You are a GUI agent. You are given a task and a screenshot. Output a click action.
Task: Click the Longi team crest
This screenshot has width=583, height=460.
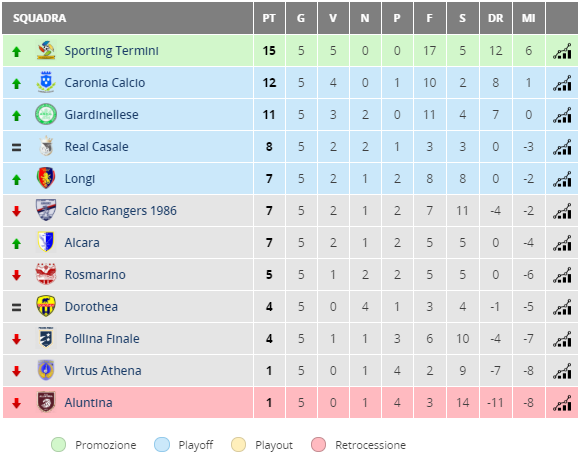click(x=46, y=178)
